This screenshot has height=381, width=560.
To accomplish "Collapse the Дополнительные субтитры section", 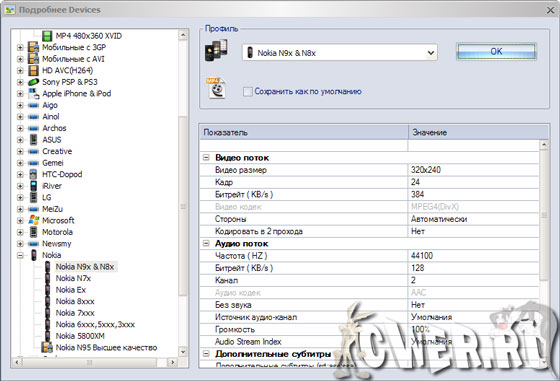I will [206, 354].
